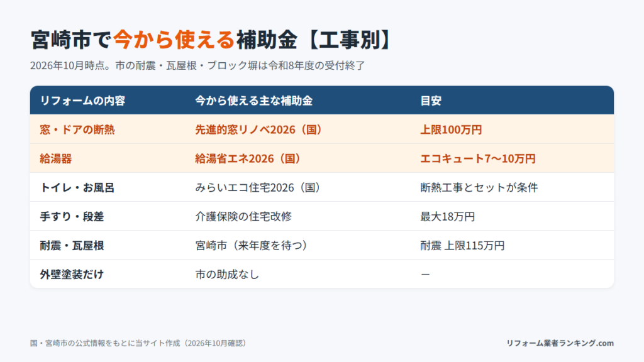The height and width of the screenshot is (362, 644).
Task: Click the footer source note '国・宮崎市の公式情報をもとに'
Action: [x=140, y=343]
